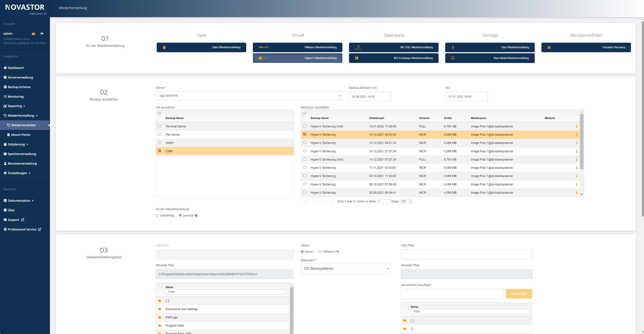644x334 pixels.
Task: Click the Verzeichnis hinzufügen input field
Action: (452, 294)
